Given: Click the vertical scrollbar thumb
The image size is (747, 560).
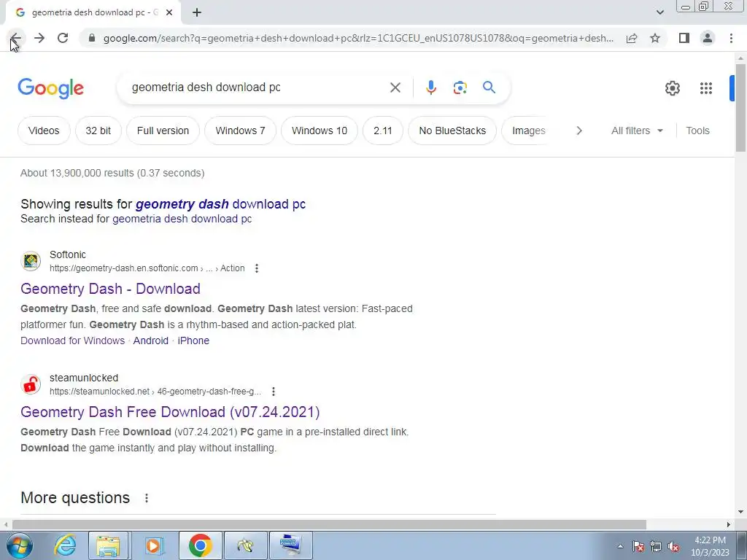Looking at the screenshot, I should pyautogui.click(x=740, y=108).
